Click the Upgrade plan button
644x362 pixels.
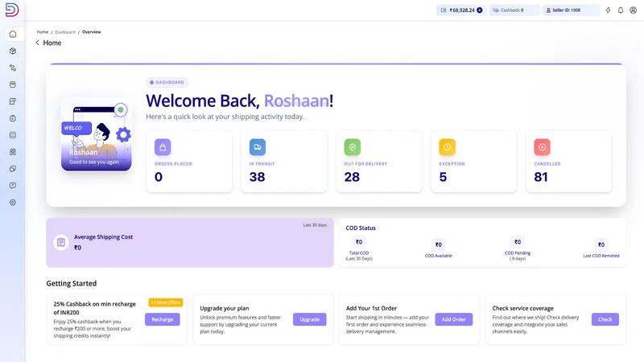click(x=310, y=319)
